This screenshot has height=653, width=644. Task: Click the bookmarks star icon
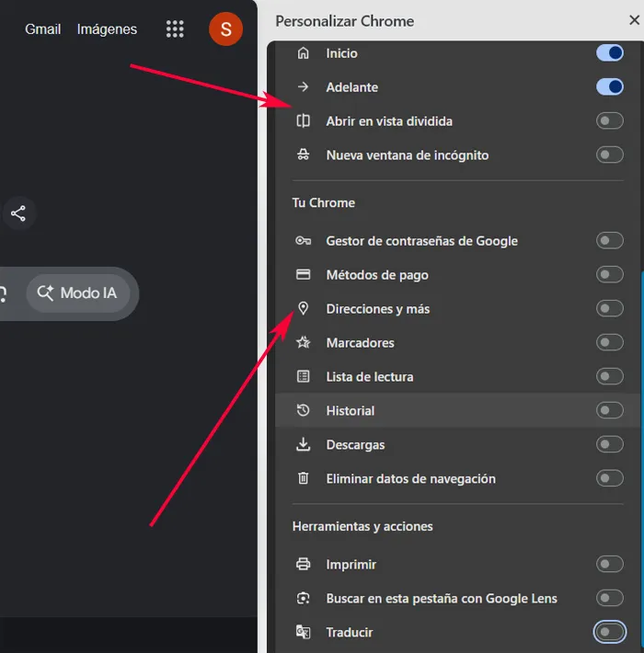pyautogui.click(x=304, y=342)
